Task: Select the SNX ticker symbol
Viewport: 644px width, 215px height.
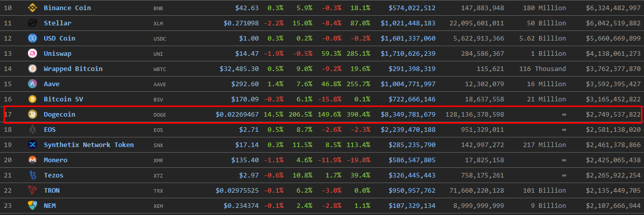Action: (x=158, y=146)
